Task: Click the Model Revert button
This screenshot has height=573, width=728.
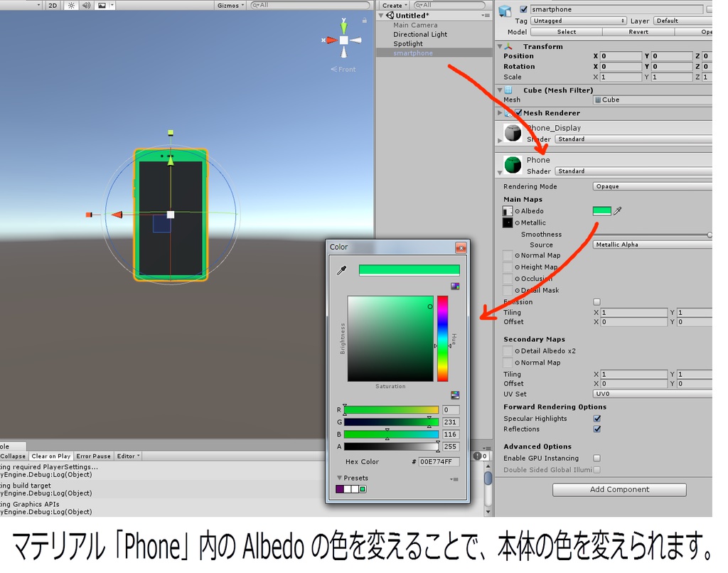Action: point(638,31)
